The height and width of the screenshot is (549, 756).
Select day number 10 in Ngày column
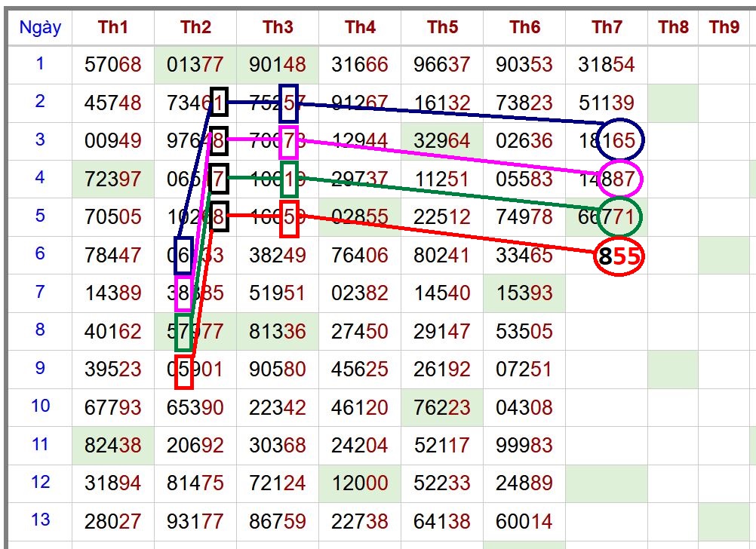click(x=40, y=406)
